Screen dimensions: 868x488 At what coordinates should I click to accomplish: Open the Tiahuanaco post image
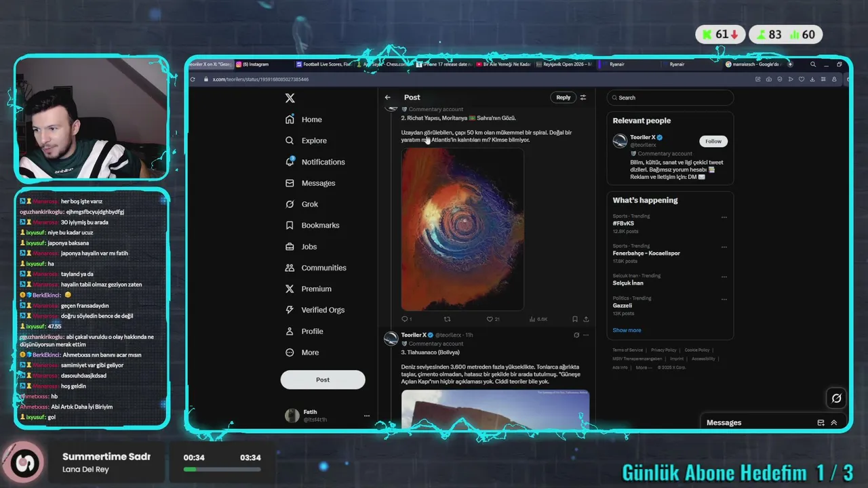(x=495, y=408)
